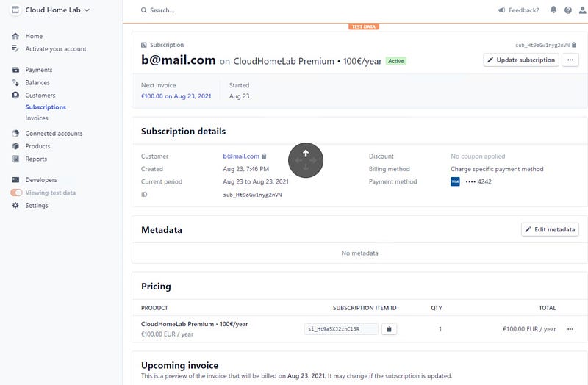
Task: Toggle Viewing test data switch
Action: tap(16, 192)
